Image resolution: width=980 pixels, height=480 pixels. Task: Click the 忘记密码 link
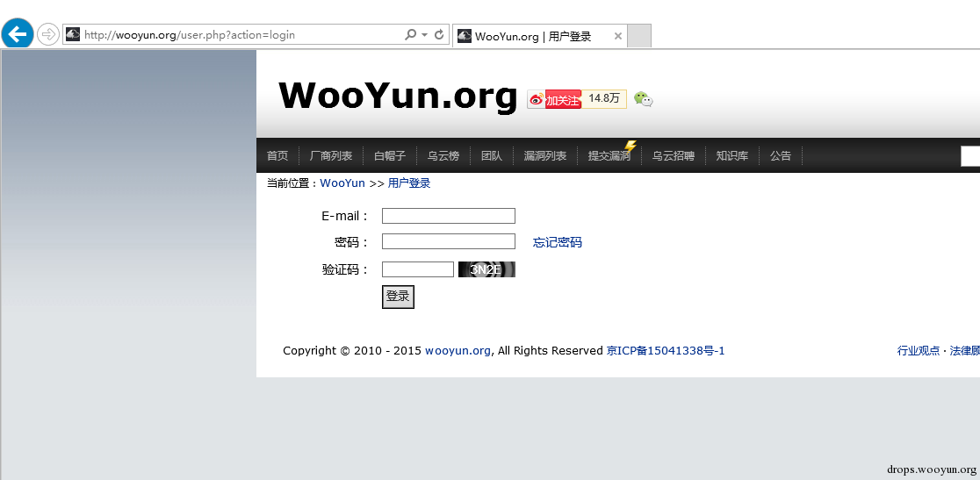click(x=557, y=242)
